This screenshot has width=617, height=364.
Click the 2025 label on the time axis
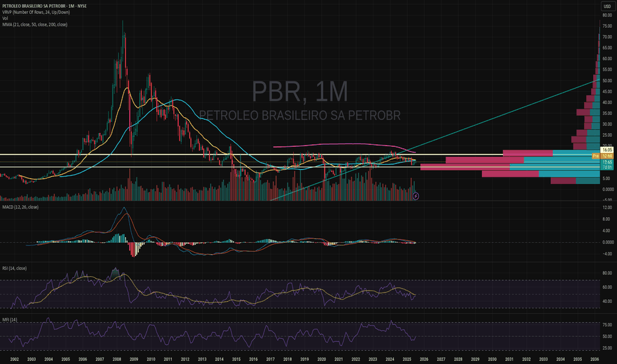pos(407,359)
